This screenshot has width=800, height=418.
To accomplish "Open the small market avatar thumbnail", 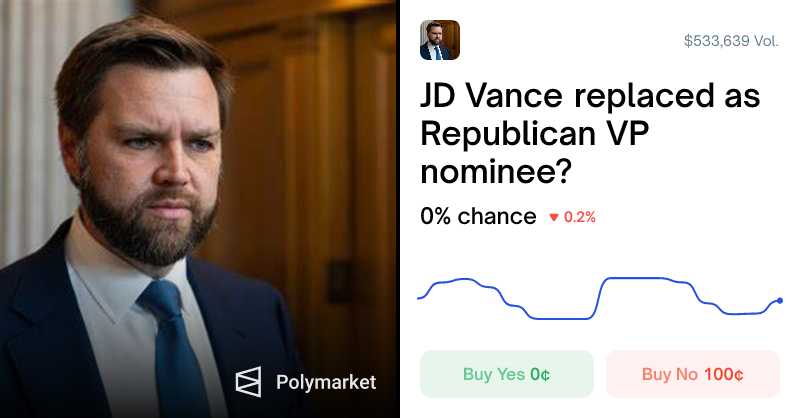I will point(440,40).
